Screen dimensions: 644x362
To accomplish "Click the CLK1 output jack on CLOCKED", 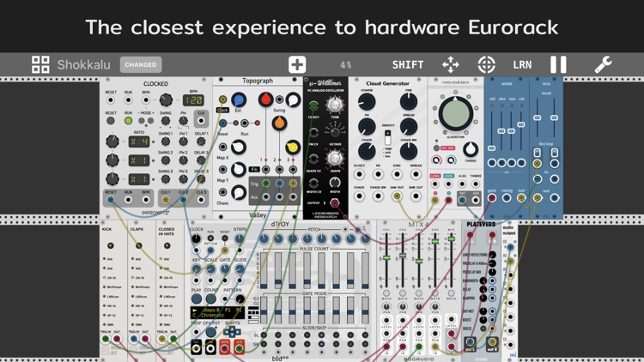I will [165, 200].
